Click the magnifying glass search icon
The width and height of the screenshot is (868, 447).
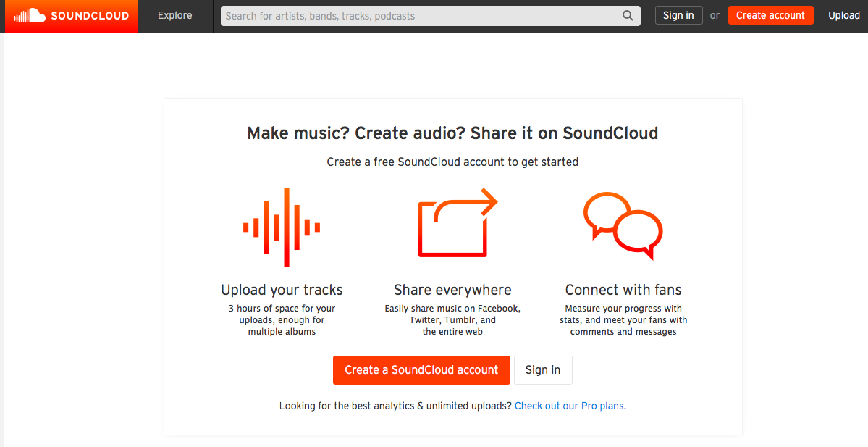tap(628, 15)
